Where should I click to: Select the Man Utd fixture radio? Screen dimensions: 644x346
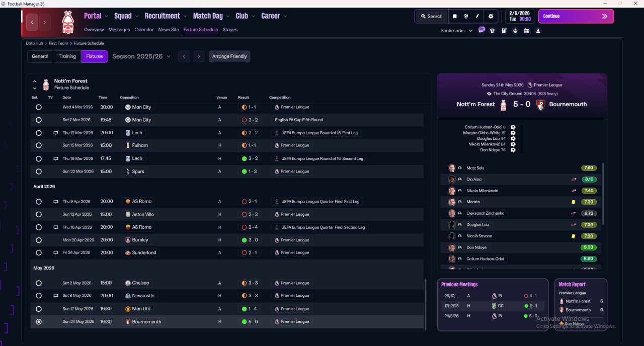[x=39, y=309]
